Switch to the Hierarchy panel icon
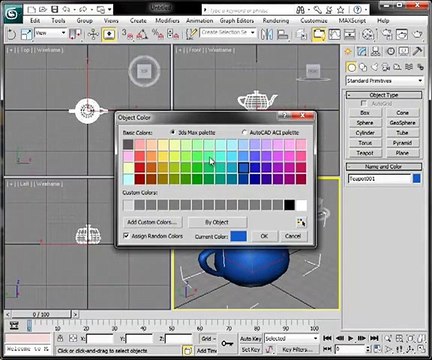 pos(376,52)
